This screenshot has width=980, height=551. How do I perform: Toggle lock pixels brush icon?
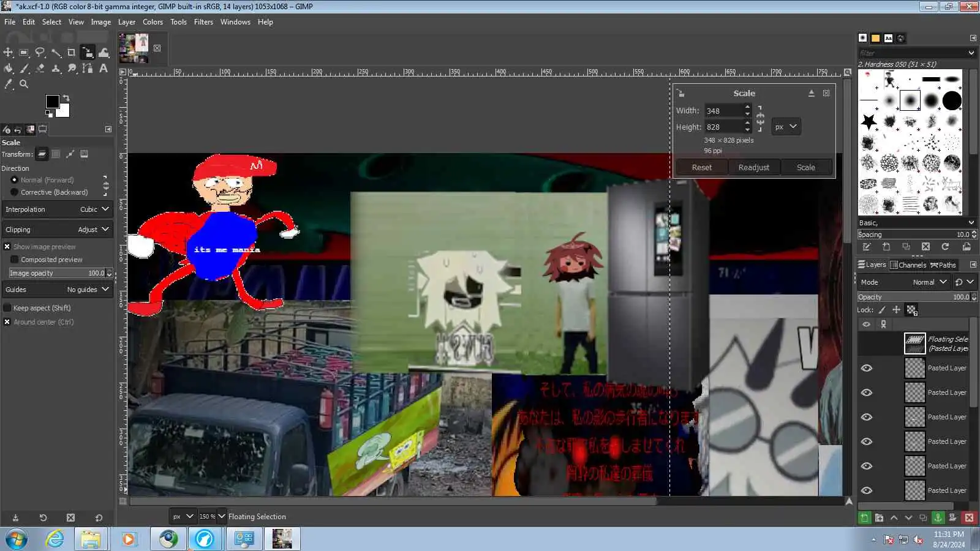click(882, 310)
